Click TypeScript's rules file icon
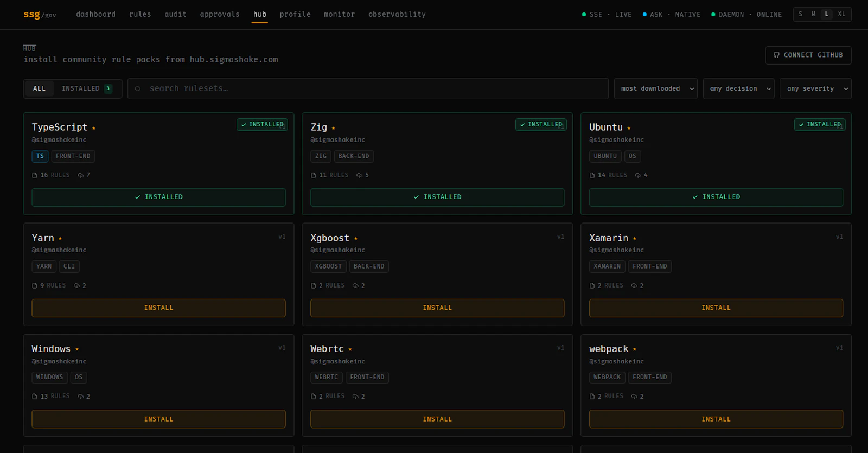Viewport: 868px width, 453px height. (35, 175)
